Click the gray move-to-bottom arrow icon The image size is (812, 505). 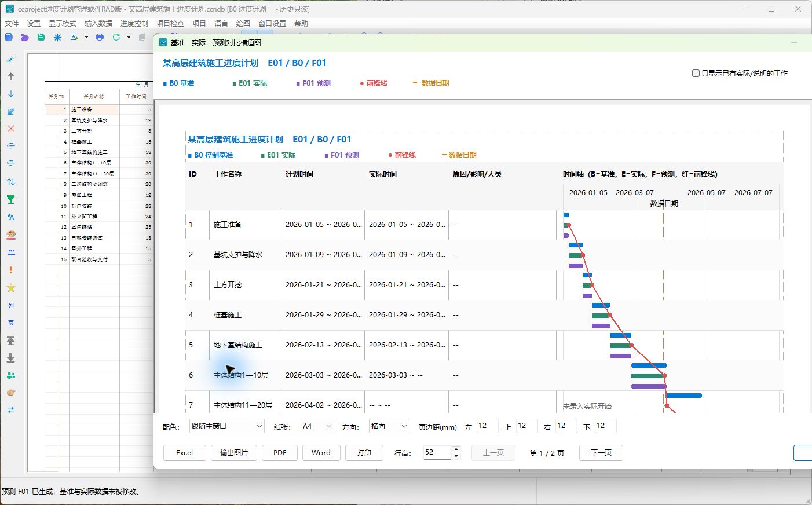coord(11,358)
